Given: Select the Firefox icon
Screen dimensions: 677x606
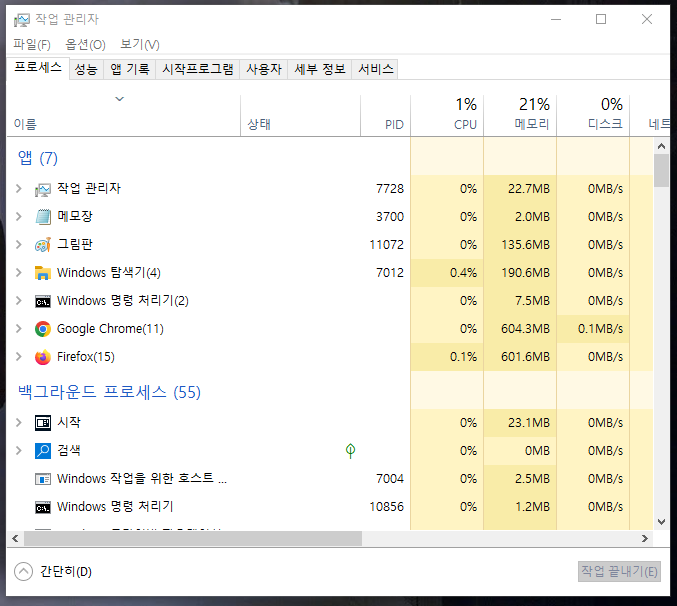Looking at the screenshot, I should [43, 357].
